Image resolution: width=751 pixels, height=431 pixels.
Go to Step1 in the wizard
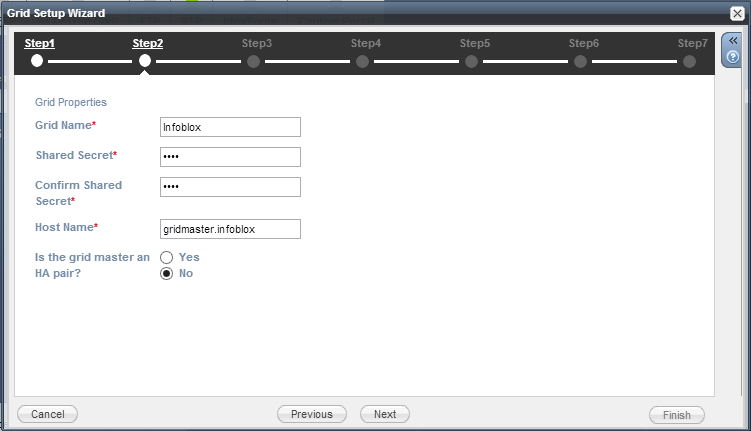click(39, 44)
